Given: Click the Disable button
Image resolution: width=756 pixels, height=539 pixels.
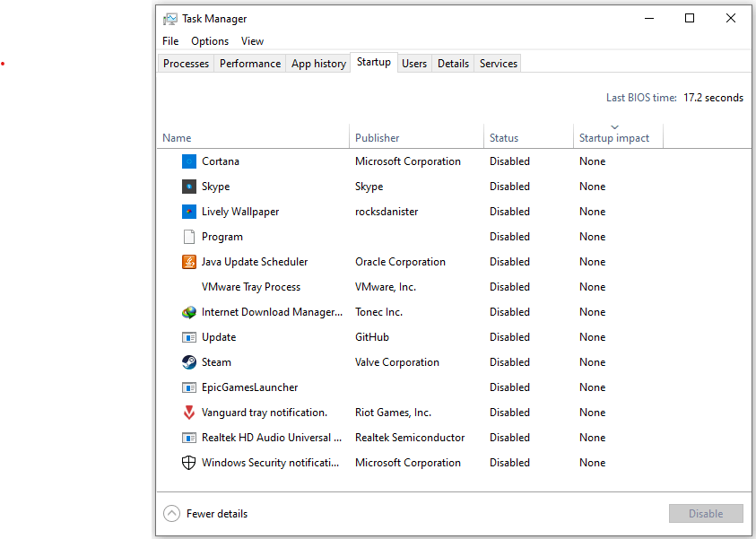Looking at the screenshot, I should (706, 514).
